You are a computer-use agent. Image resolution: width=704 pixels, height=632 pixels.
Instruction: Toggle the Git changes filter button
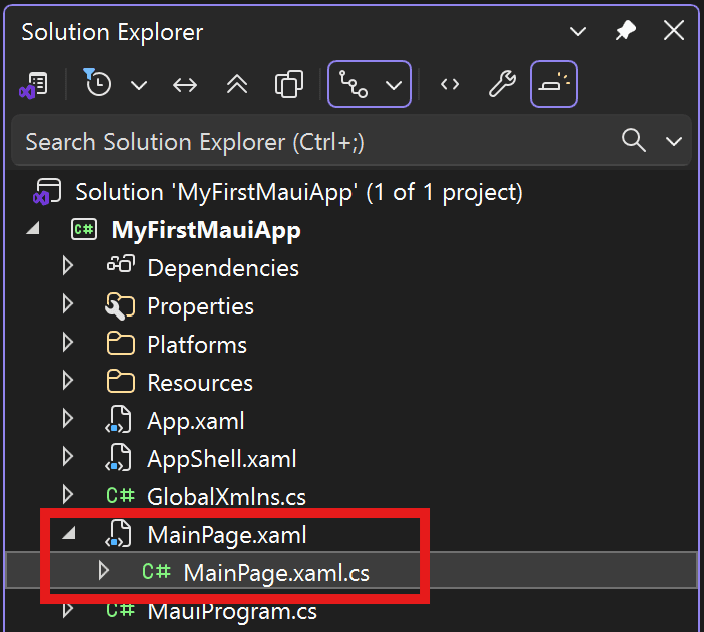[353, 84]
